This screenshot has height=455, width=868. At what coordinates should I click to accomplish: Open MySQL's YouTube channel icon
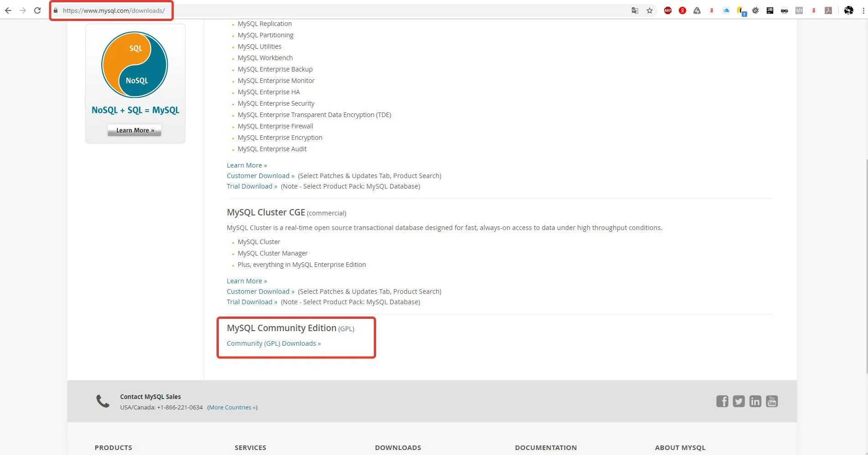click(x=772, y=401)
